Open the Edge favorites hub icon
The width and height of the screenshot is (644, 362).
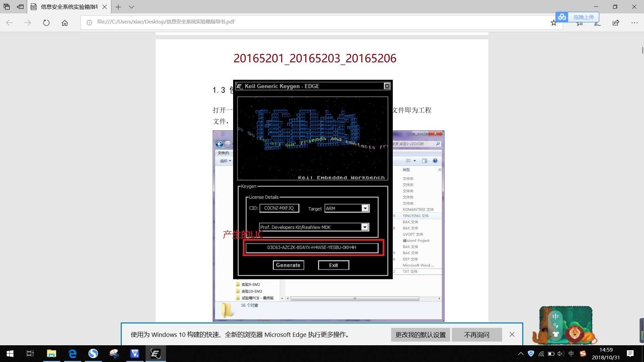580,23
